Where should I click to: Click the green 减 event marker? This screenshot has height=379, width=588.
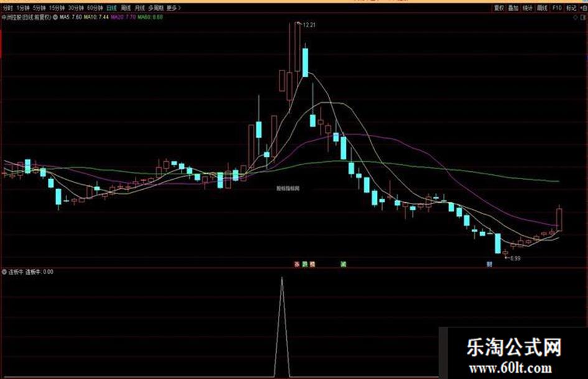343,264
